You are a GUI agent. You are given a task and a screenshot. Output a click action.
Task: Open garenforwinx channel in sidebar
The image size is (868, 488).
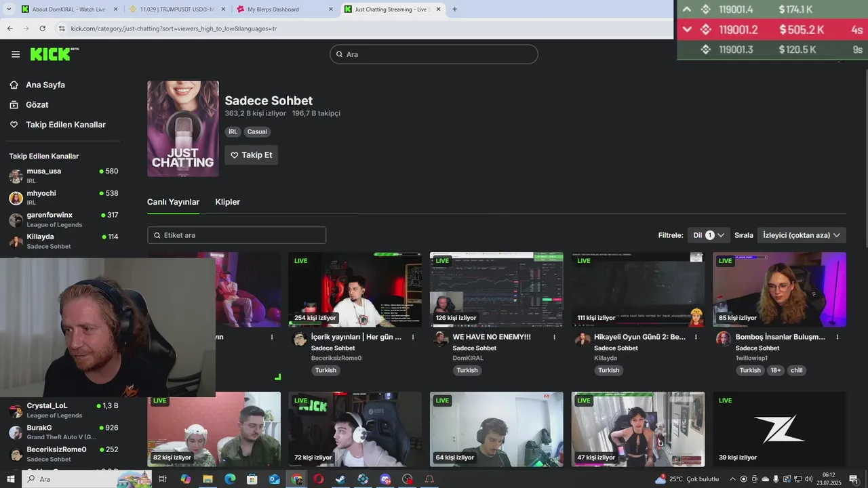coord(63,219)
